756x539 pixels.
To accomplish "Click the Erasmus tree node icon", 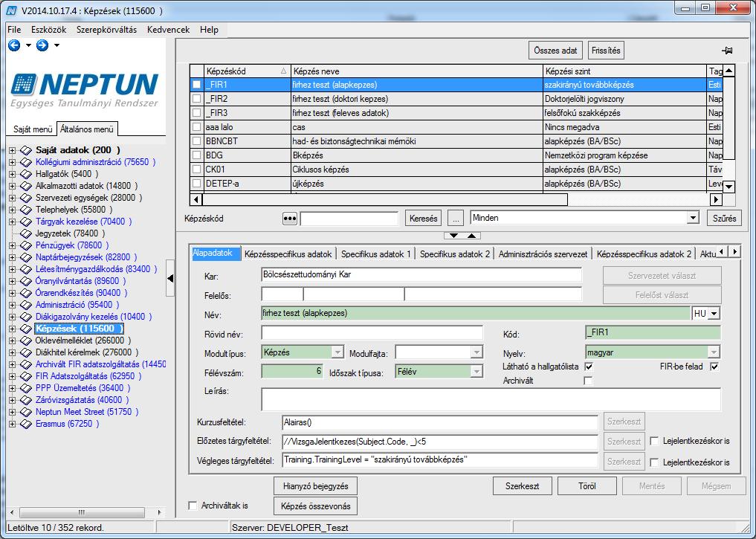I will (x=25, y=425).
